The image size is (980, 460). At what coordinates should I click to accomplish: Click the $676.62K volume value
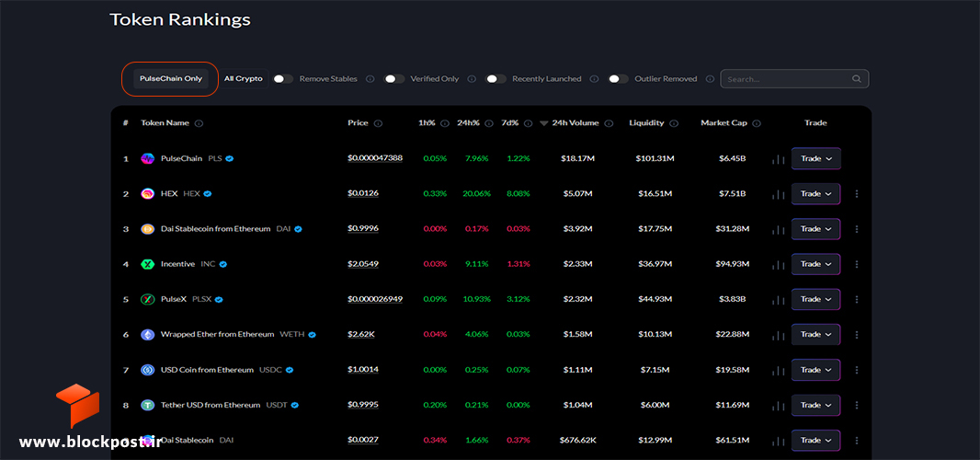(577, 440)
